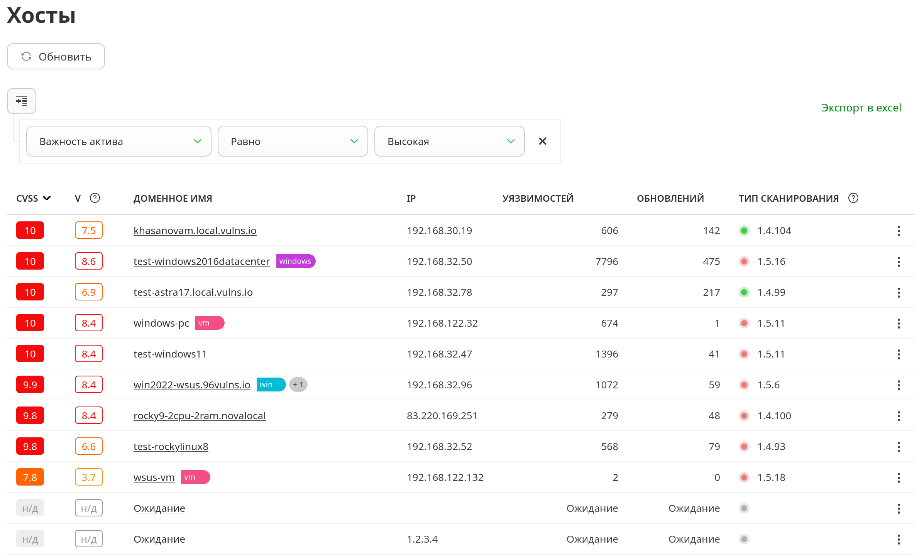Click the add filter rule icon button
The image size is (924, 560).
tap(22, 101)
